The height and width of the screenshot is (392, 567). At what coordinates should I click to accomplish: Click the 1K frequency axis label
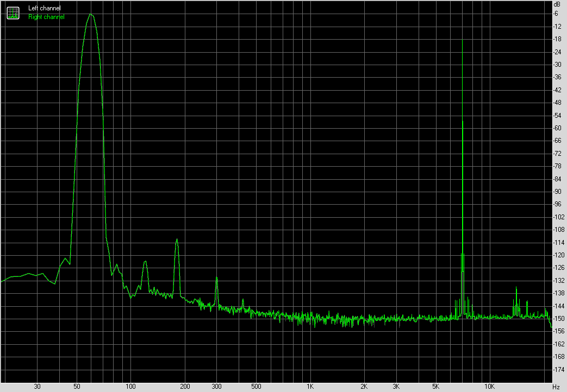(310, 387)
